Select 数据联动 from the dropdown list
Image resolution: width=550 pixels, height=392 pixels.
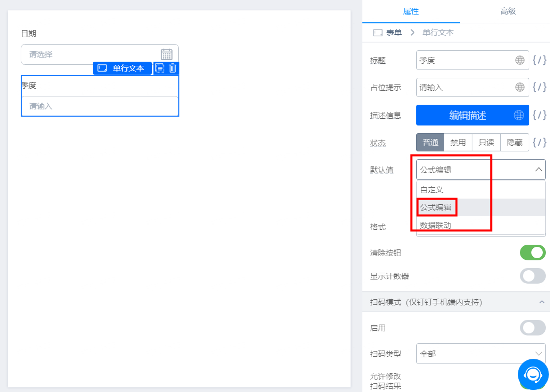pyautogui.click(x=435, y=226)
